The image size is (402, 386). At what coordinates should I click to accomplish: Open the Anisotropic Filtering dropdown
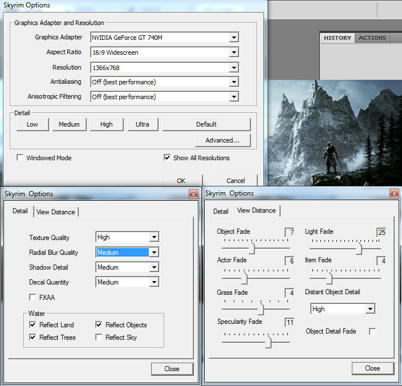(x=164, y=97)
